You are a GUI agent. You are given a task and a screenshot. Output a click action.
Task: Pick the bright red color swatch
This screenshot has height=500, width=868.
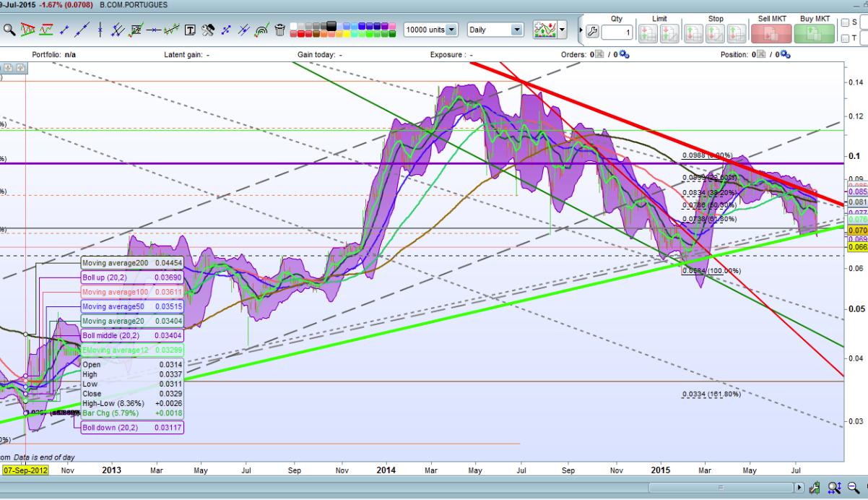pos(301,33)
